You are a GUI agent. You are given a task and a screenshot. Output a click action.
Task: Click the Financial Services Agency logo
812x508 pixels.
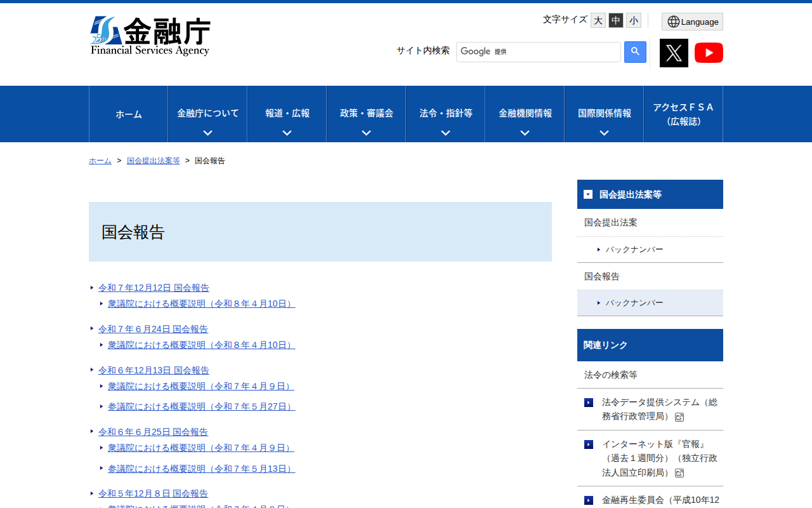point(150,36)
